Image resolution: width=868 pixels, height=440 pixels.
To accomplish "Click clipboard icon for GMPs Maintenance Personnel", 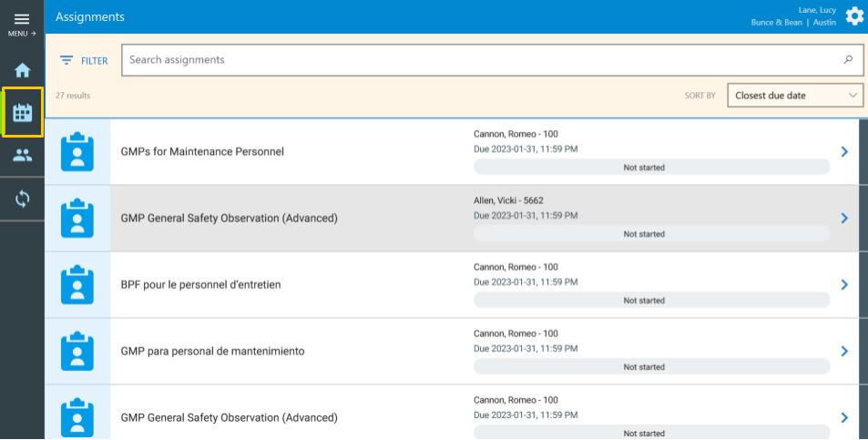I will click(x=77, y=152).
